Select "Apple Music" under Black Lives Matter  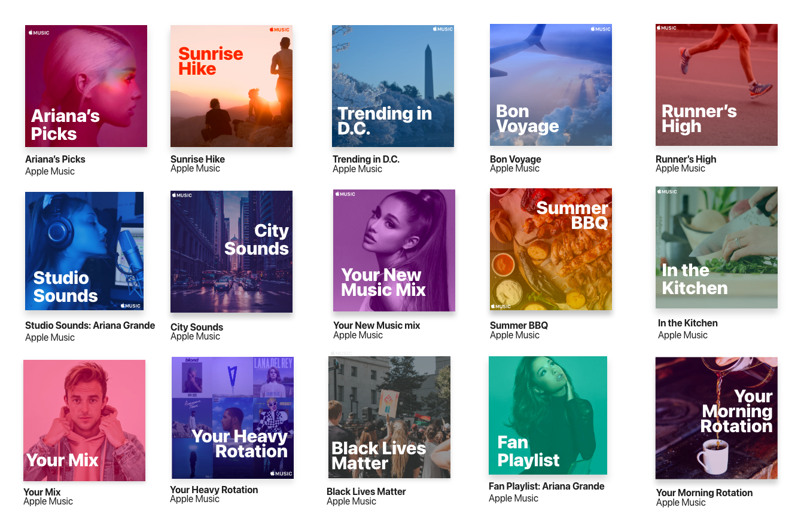pos(352,502)
